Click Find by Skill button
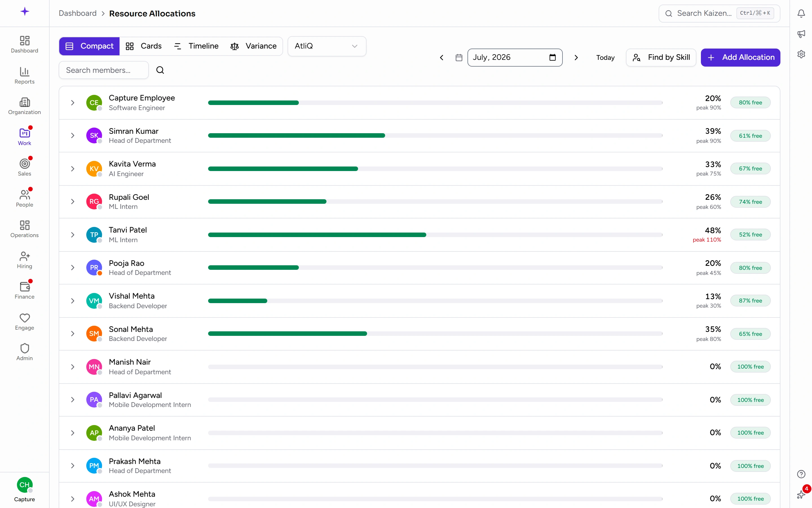Image resolution: width=812 pixels, height=508 pixels. point(661,58)
